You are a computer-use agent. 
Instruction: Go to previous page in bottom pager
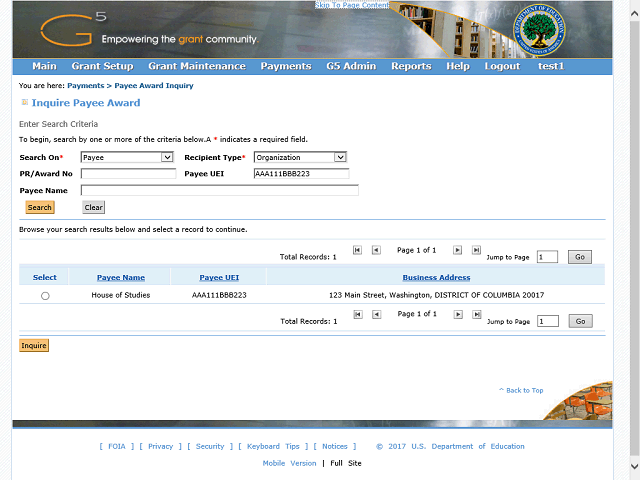pos(377,314)
